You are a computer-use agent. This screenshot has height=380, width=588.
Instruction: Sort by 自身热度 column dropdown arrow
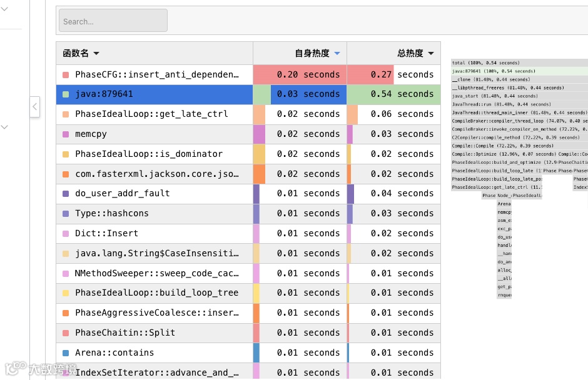point(337,53)
